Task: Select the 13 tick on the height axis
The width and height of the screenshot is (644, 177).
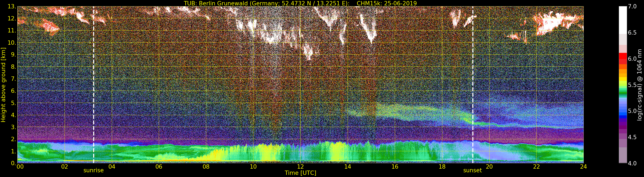Action: (x=12, y=6)
